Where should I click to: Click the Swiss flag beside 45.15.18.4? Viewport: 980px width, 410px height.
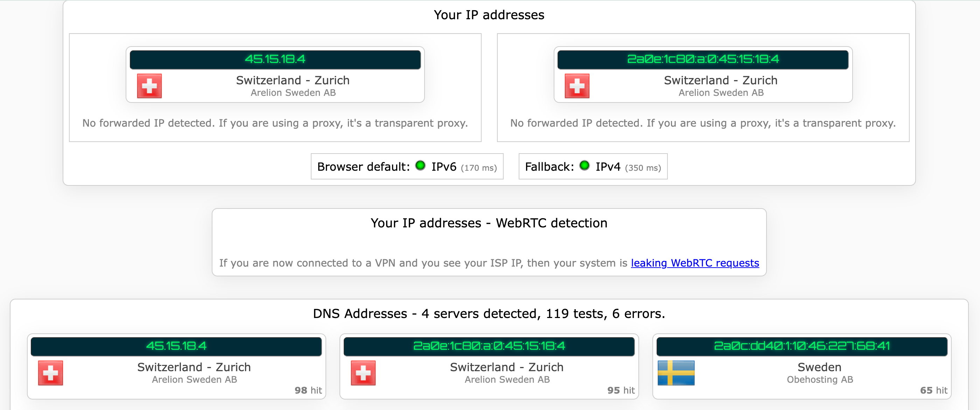pos(149,86)
